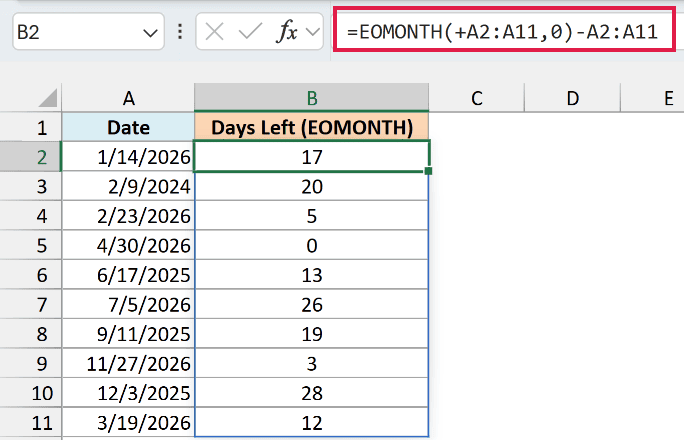Select row 10 header
Screen dimensions: 684x440
coord(31,393)
